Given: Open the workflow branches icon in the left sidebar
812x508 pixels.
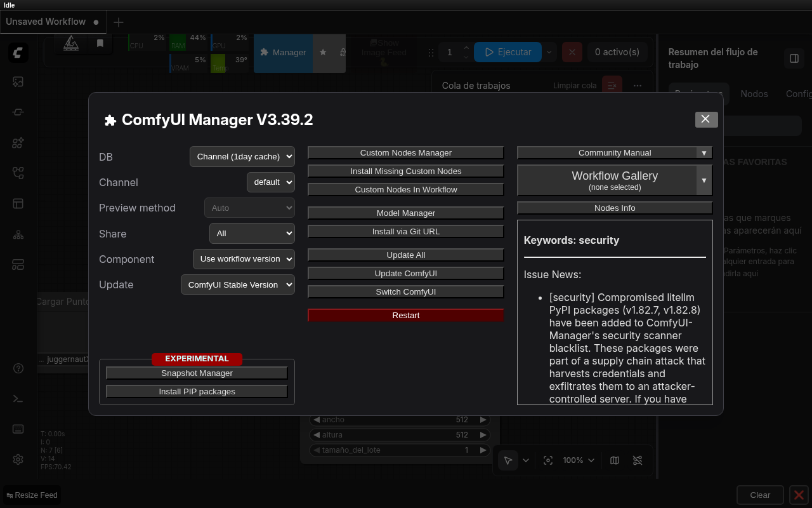Looking at the screenshot, I should [x=18, y=173].
